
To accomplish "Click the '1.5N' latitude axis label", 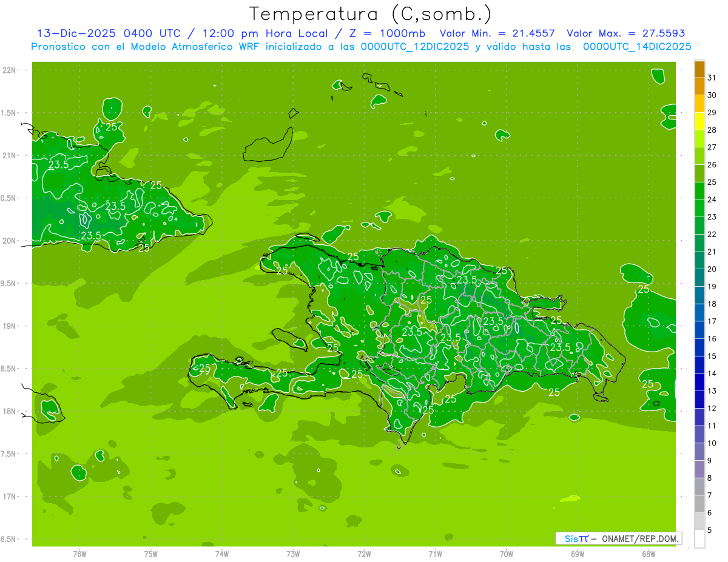I will [x=9, y=113].
